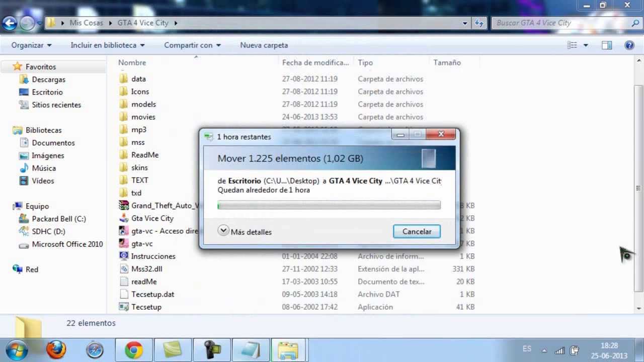644x362 pixels.
Task: Select the Gta Vice City file icon
Action: (124, 218)
